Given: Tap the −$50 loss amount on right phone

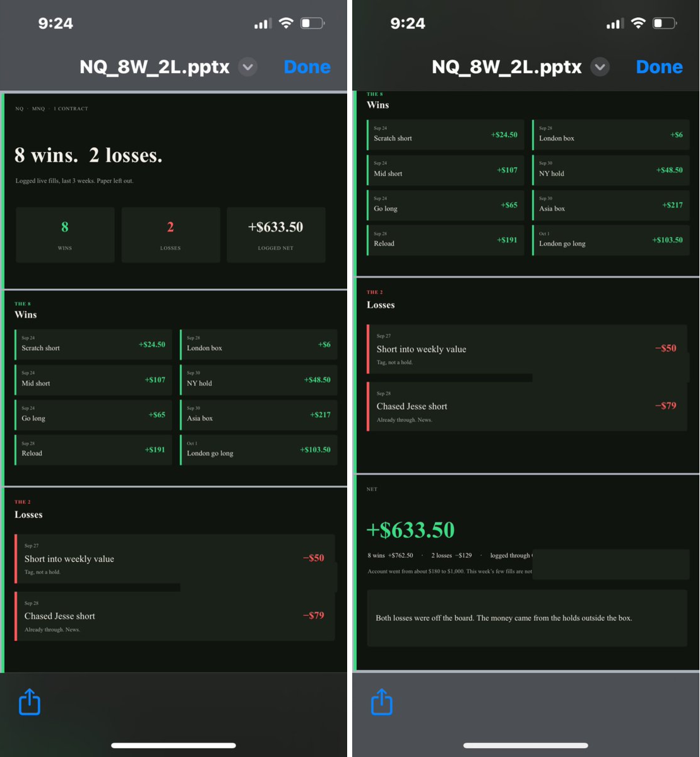Looking at the screenshot, I should (665, 348).
